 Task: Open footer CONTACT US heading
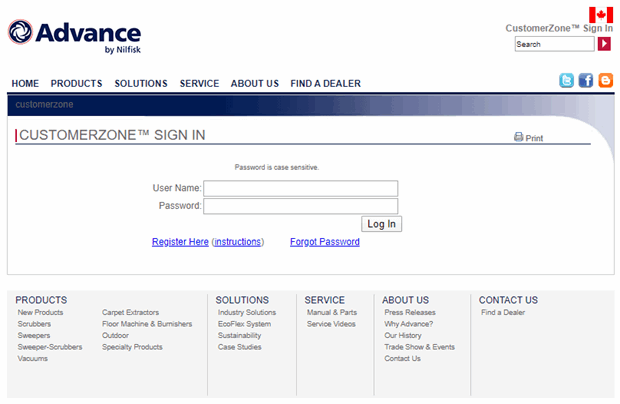pyautogui.click(x=508, y=300)
